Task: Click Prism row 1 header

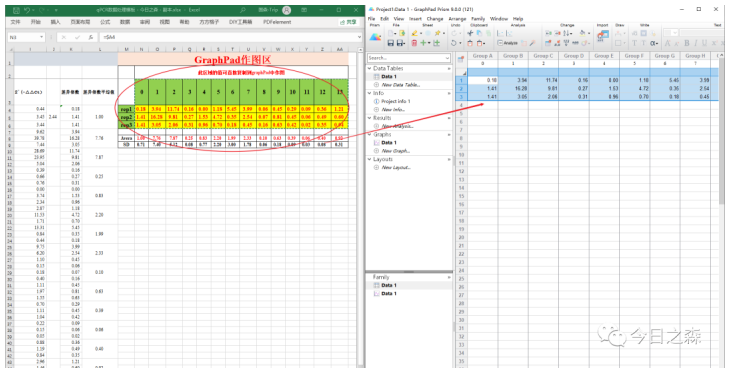Action: coord(461,80)
